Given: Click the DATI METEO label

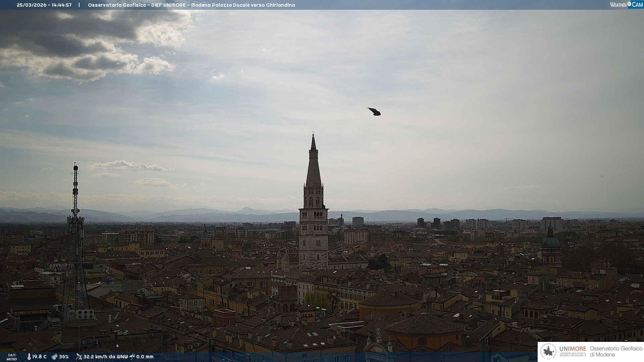Looking at the screenshot, I should (12, 357).
